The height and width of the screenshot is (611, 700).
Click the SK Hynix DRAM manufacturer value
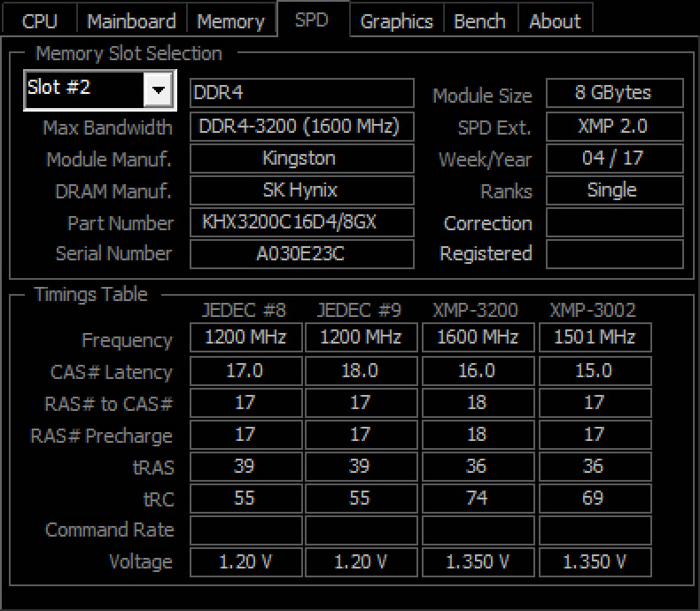click(x=302, y=190)
